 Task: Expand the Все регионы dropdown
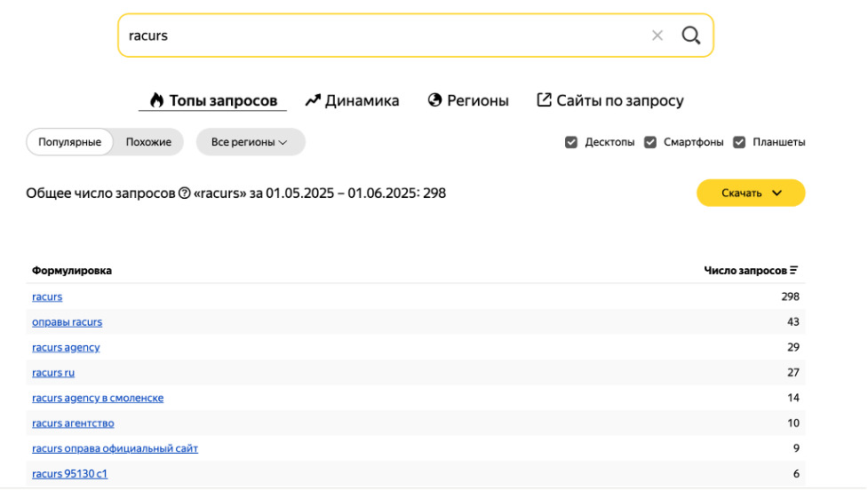[250, 142]
